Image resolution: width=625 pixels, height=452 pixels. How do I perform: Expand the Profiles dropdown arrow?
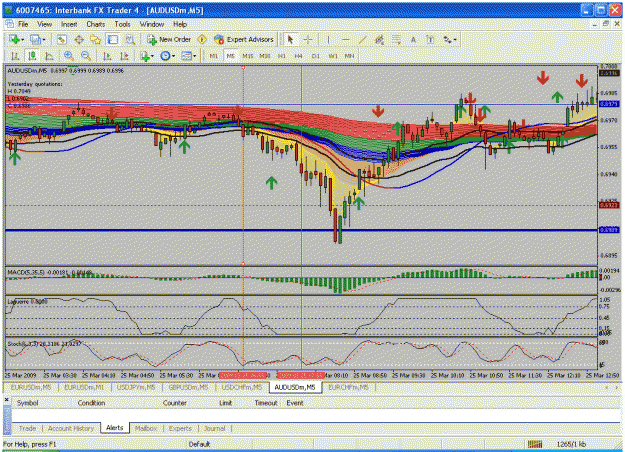click(43, 40)
